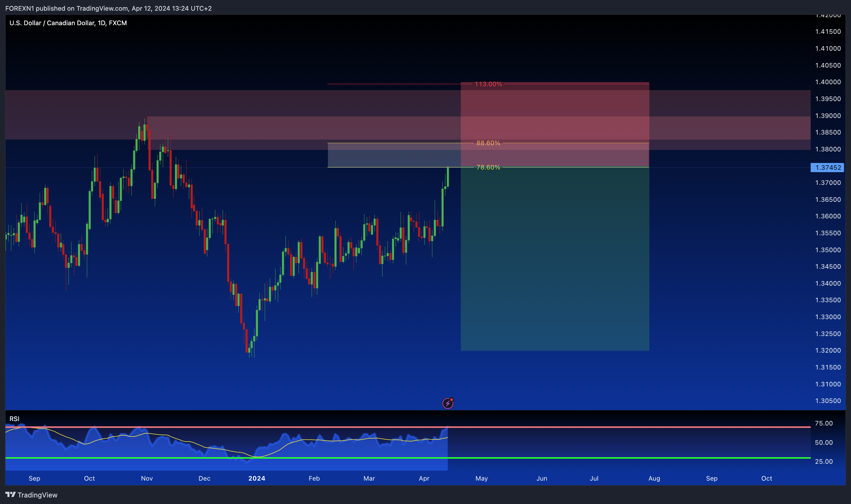Click the 88.60% Fibonacci level label

488,143
